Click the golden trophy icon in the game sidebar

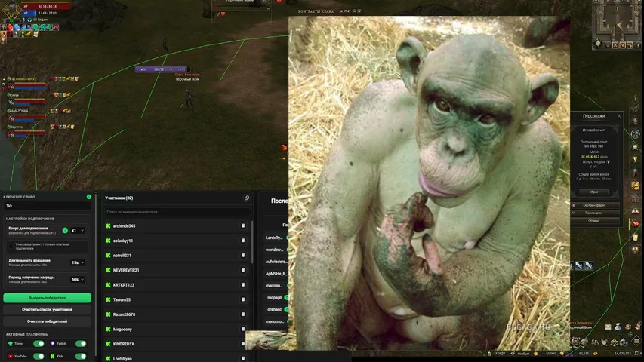pos(635,159)
